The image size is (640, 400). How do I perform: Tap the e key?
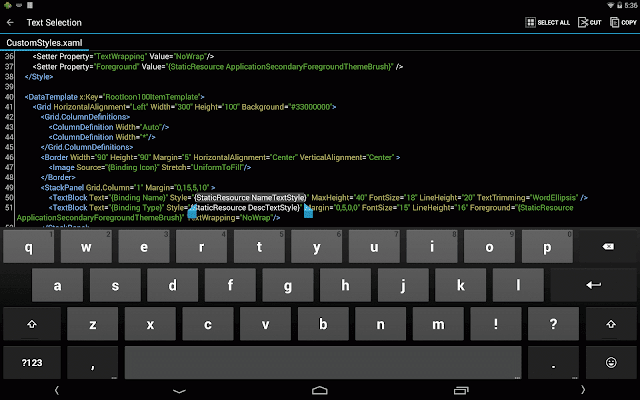click(x=144, y=247)
